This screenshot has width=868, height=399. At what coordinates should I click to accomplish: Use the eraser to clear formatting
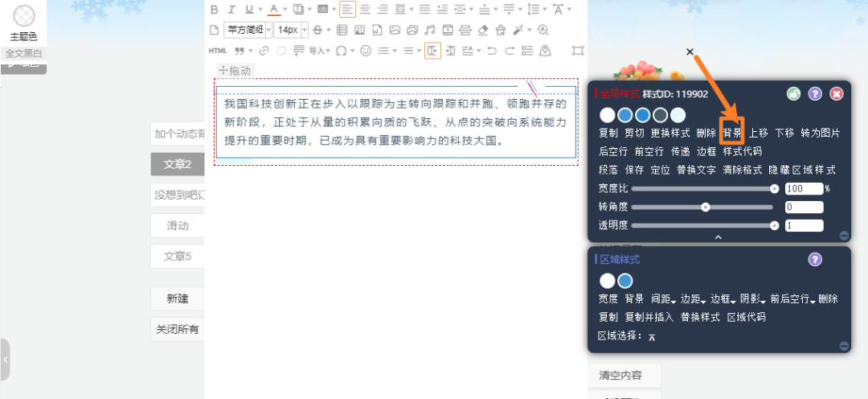(x=483, y=30)
